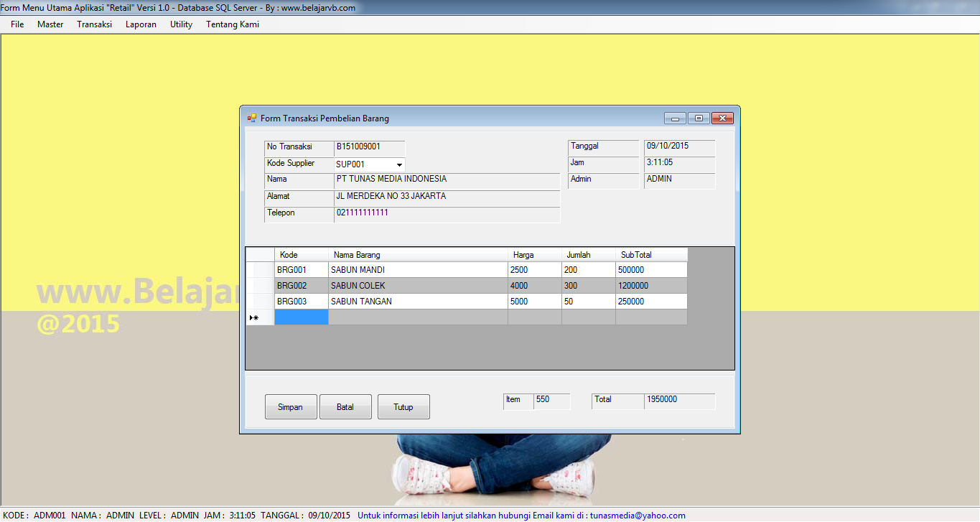Click Harga cell 4000

pos(535,286)
